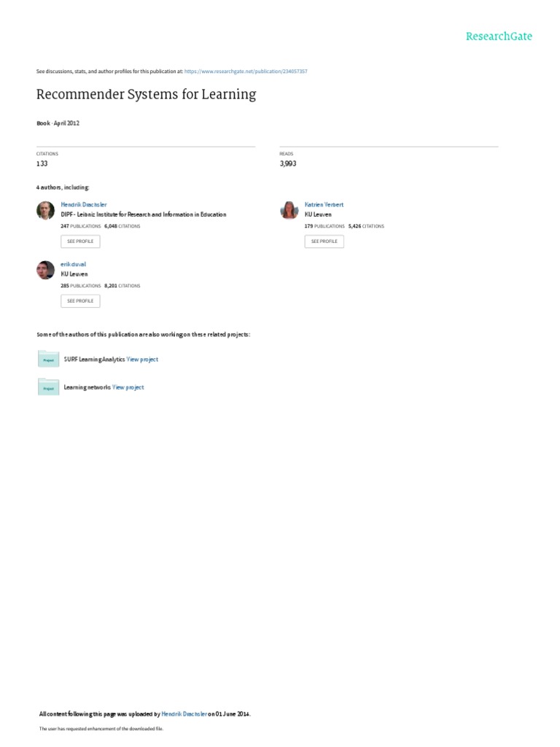Open Hendrik Drachsler's author name link
Viewport: 560px width, 747px height.
[84, 204]
